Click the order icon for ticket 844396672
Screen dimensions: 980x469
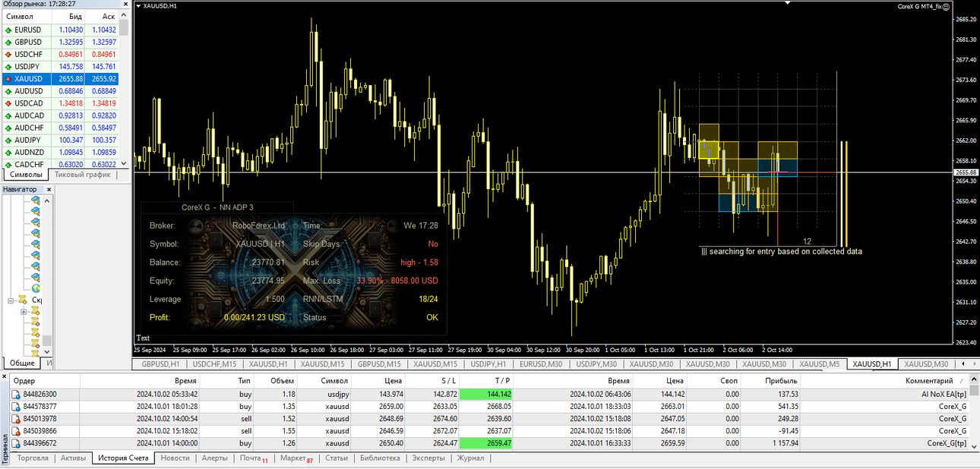(16, 443)
